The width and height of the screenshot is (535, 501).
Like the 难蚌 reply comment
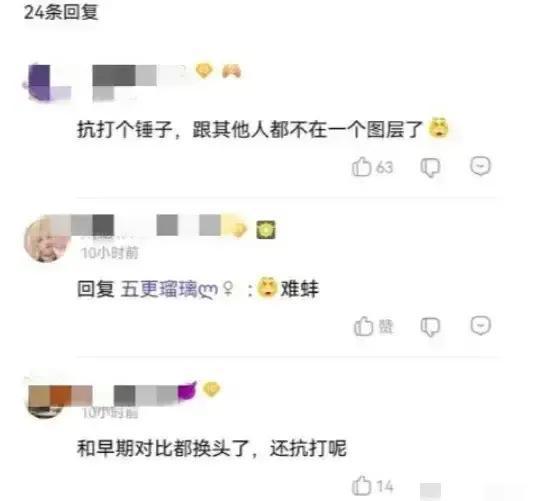tap(364, 326)
